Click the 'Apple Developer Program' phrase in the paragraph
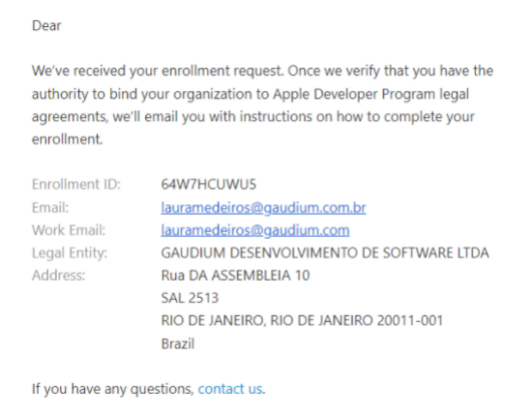532x415 pixels. [x=354, y=94]
